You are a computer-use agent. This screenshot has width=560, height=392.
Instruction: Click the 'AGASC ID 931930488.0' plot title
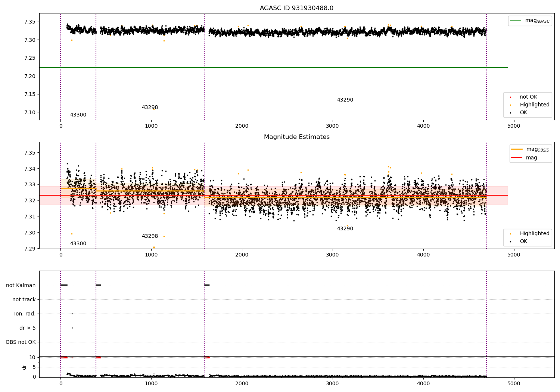coord(296,8)
